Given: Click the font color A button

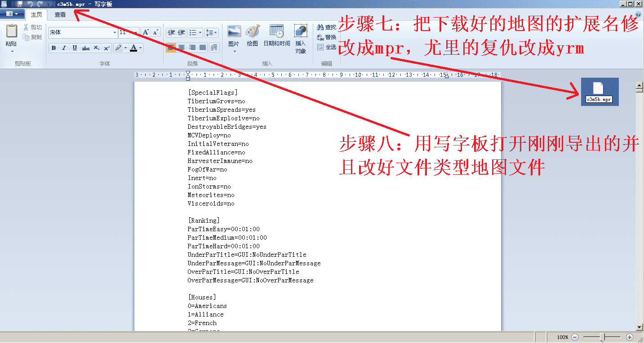Looking at the screenshot, I should [133, 48].
